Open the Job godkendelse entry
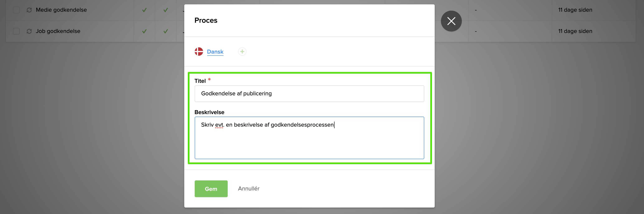 point(58,31)
